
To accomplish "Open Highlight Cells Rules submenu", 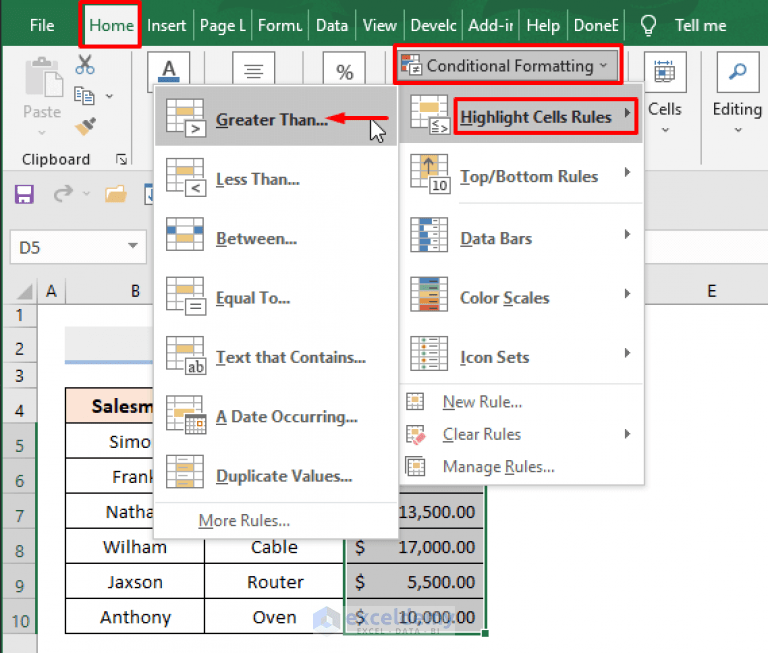I will click(521, 115).
